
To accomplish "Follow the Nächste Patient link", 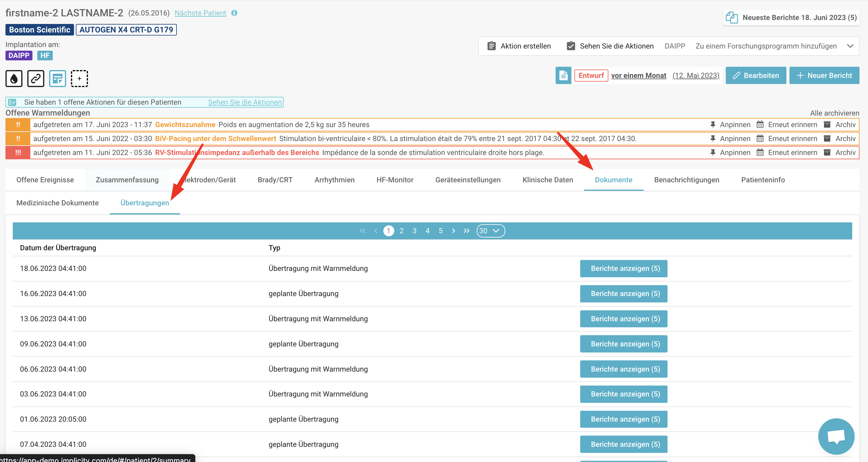I will pos(200,13).
